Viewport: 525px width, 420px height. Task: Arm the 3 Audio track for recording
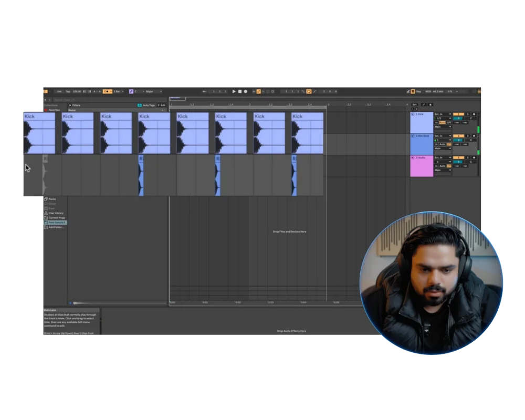474,157
